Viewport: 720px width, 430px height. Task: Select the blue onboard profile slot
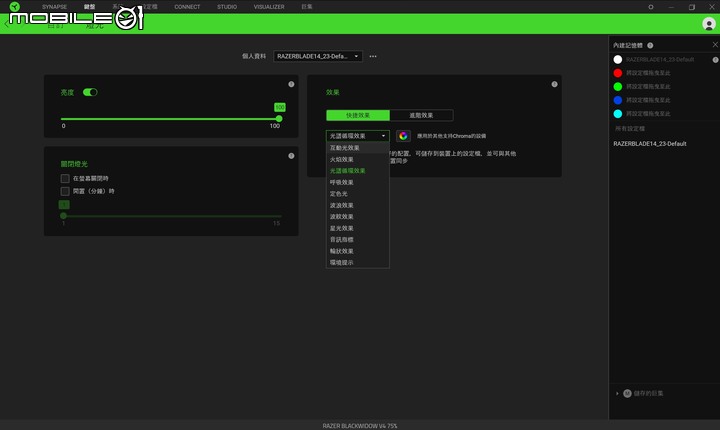point(618,100)
